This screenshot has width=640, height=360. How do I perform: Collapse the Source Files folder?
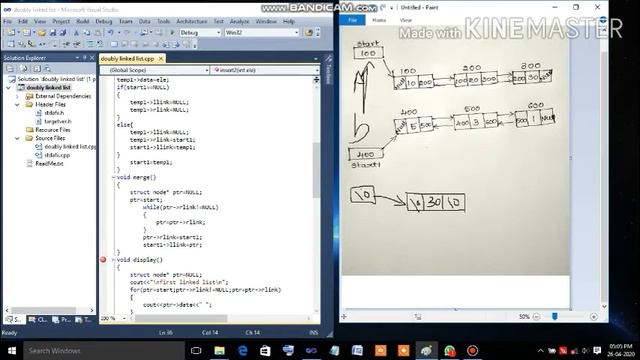click(17, 138)
